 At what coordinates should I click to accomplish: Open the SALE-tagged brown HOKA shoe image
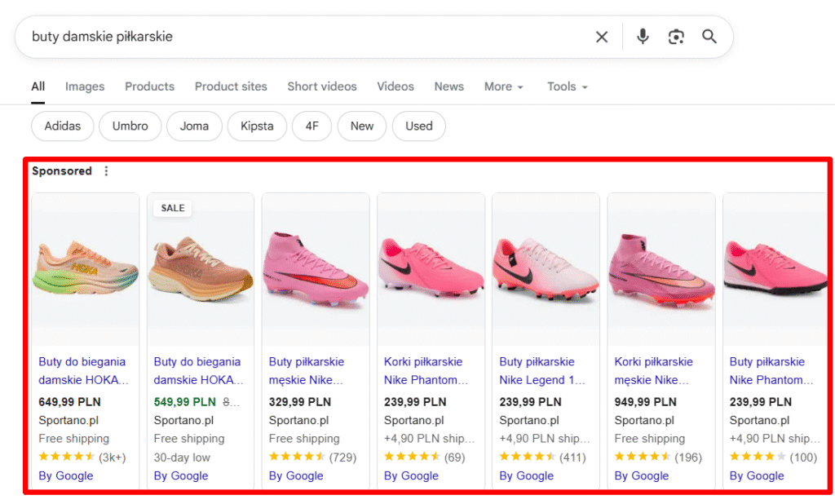pyautogui.click(x=201, y=271)
